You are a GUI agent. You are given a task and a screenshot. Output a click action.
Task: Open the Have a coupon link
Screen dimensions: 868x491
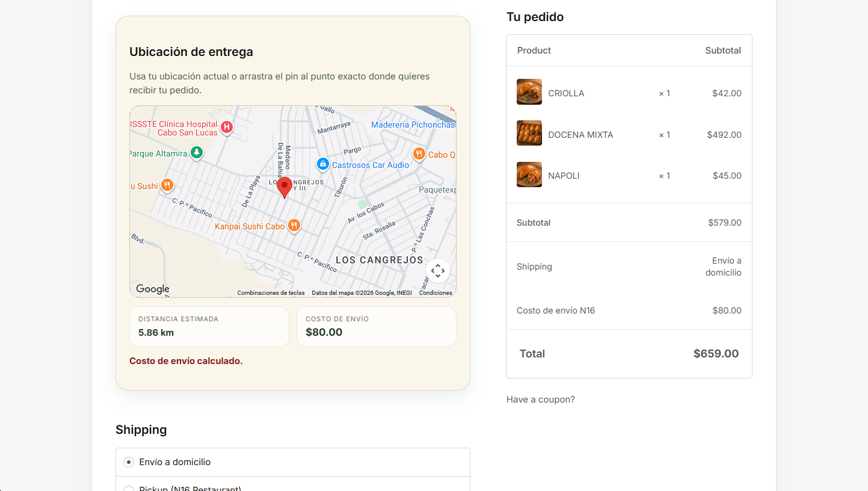tap(541, 400)
